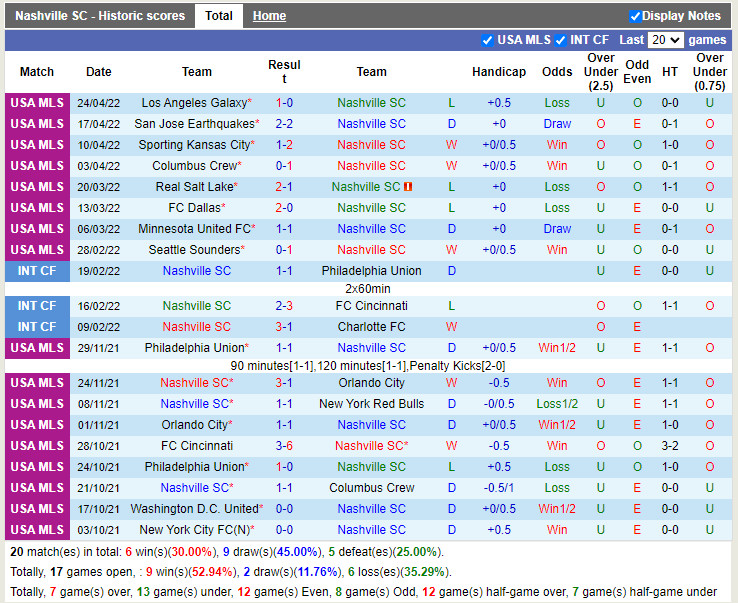
Task: Open the New York City FC(N) link
Action: [194, 530]
